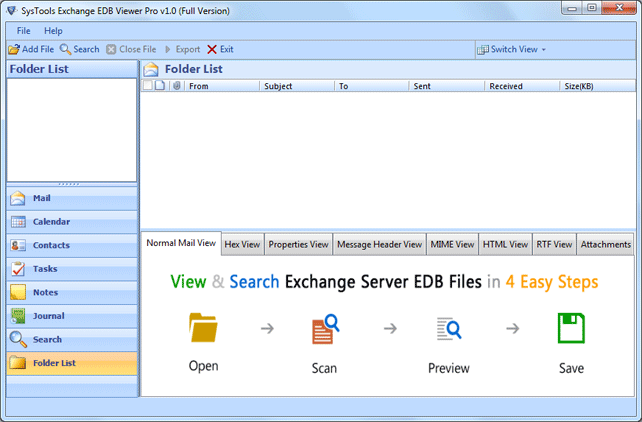Click the Search magnifier icon in sidebar
This screenshot has height=422, width=642.
click(18, 339)
